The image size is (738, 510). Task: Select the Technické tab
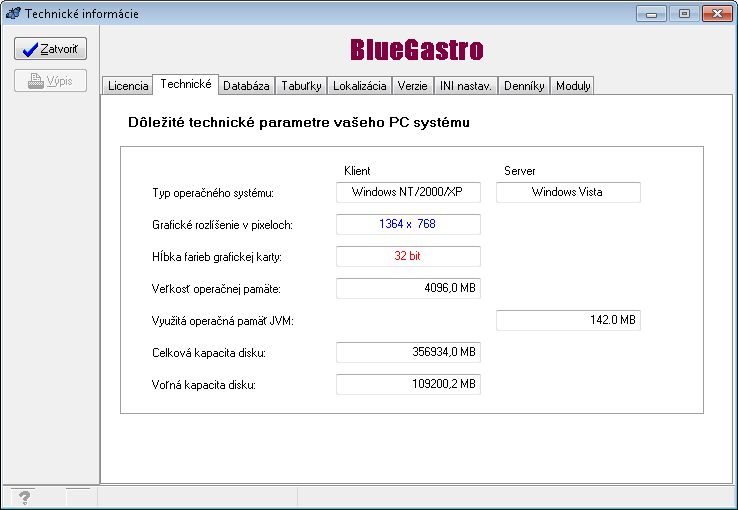(x=185, y=84)
